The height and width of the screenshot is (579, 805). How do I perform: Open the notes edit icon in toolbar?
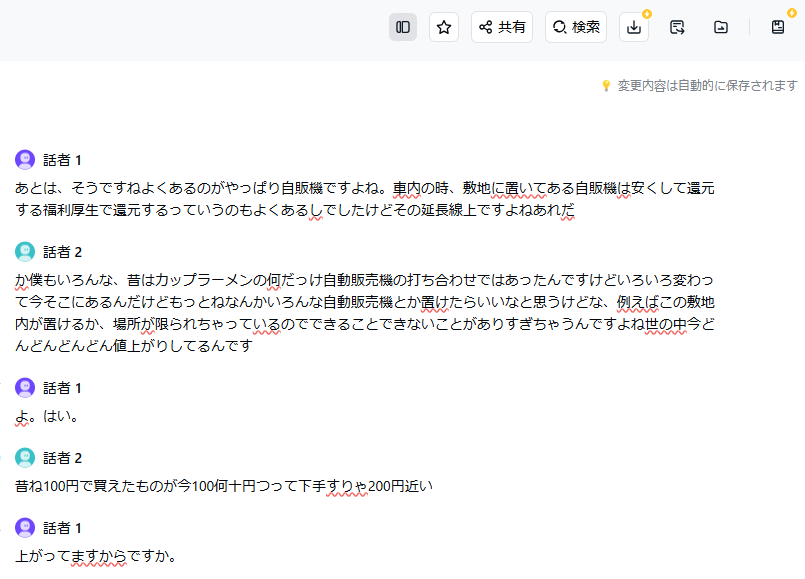click(x=677, y=27)
